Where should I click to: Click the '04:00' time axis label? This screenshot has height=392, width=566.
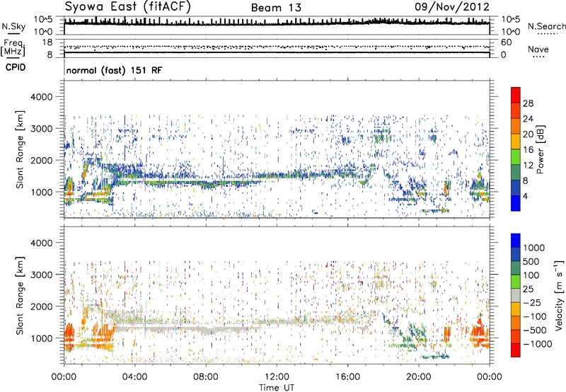click(x=134, y=377)
